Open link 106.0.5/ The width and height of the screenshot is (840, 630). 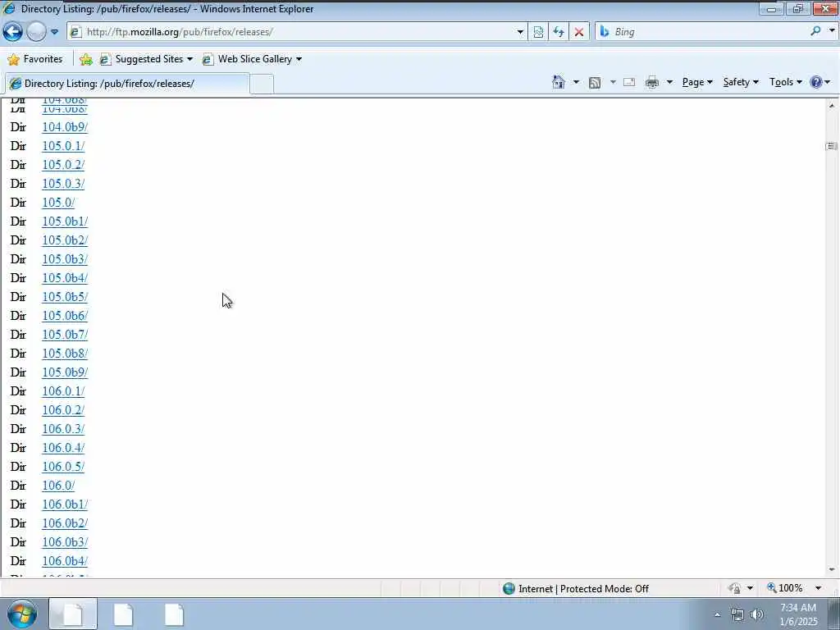63,467
